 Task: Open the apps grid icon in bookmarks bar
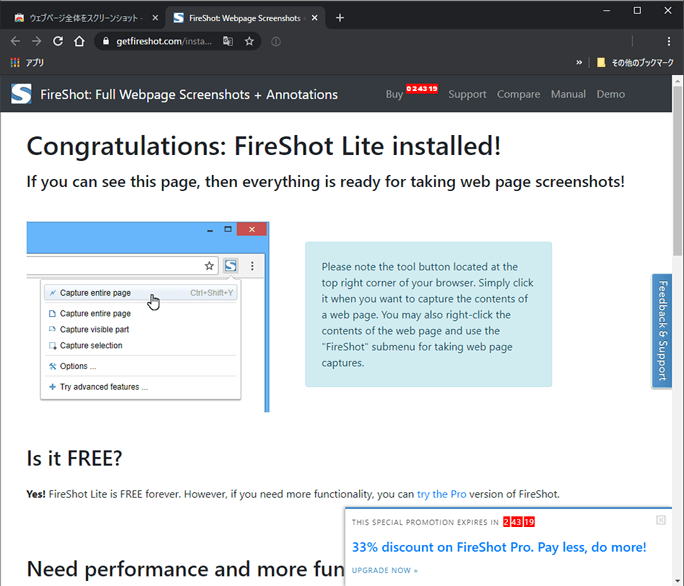click(15, 62)
